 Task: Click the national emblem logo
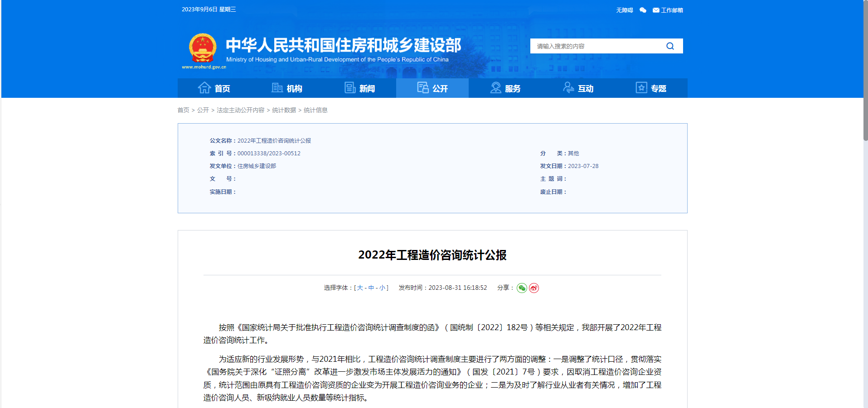point(203,48)
